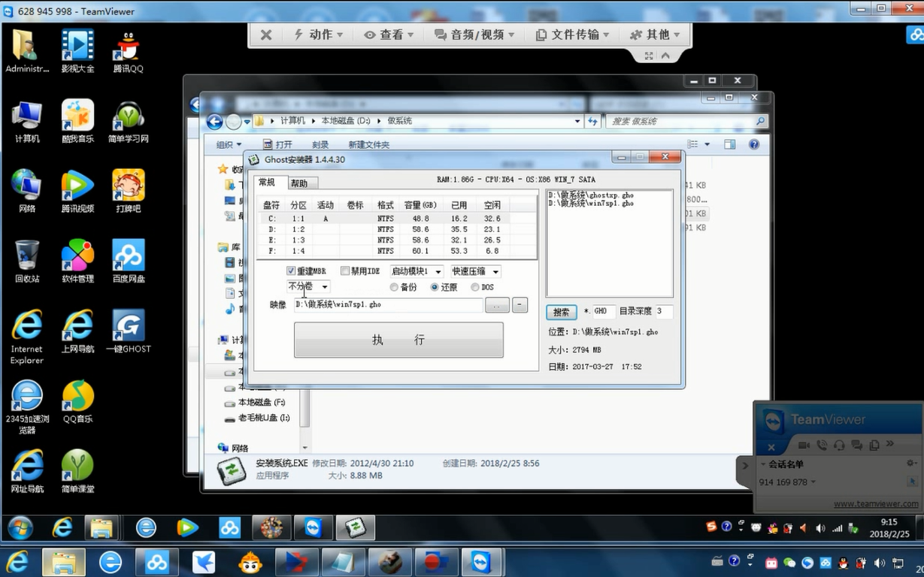
Task: Enable the 禁用IDE checkbox
Action: click(x=345, y=271)
